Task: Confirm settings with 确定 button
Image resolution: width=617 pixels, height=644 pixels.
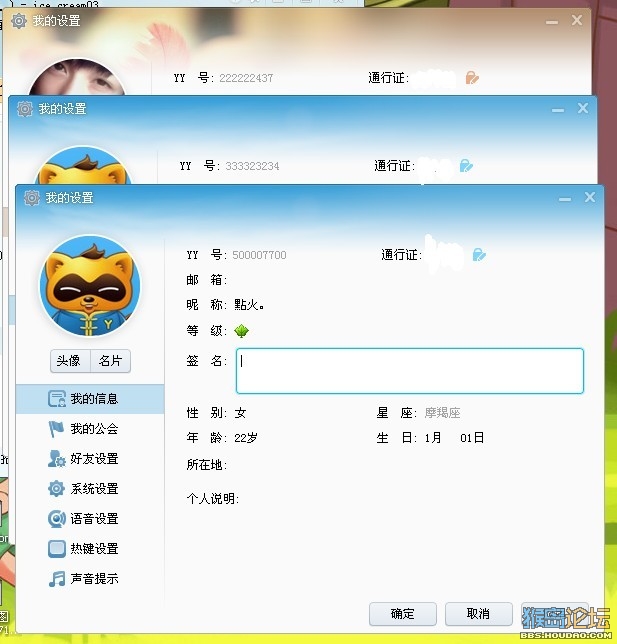Action: pyautogui.click(x=403, y=614)
